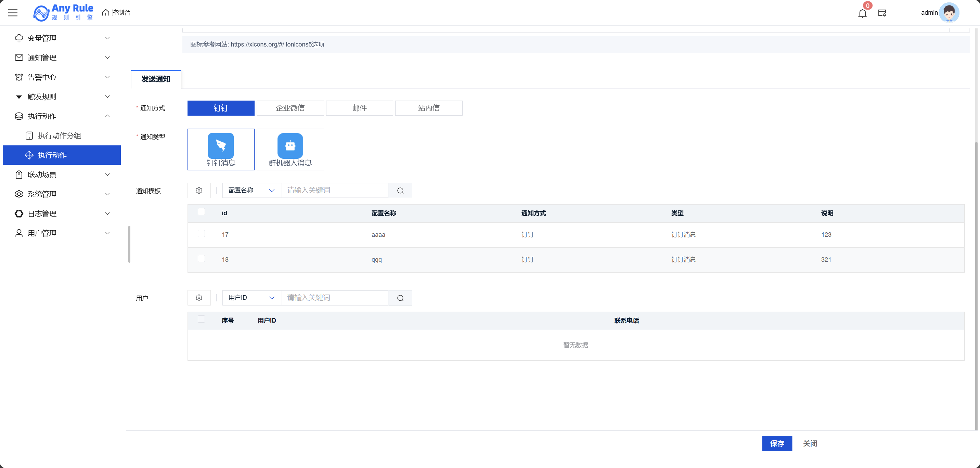Click the search icon in 用户 section
Viewport: 980px width, 468px height.
click(400, 298)
